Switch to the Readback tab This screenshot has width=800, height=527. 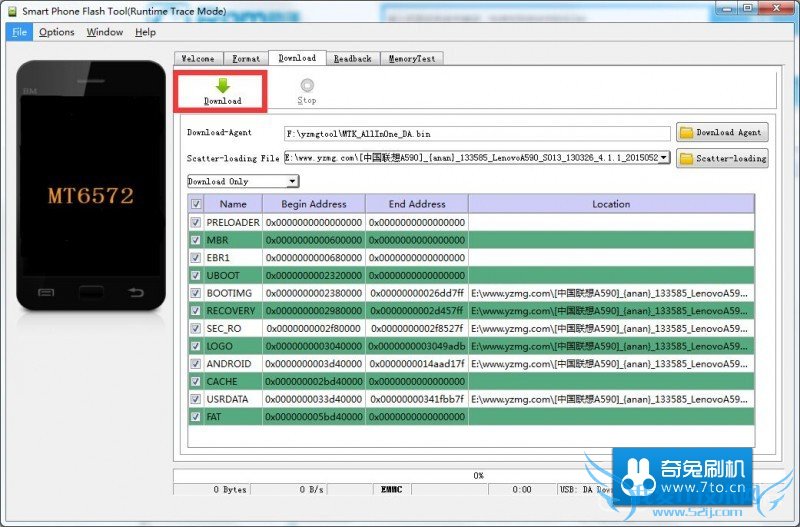[x=352, y=59]
